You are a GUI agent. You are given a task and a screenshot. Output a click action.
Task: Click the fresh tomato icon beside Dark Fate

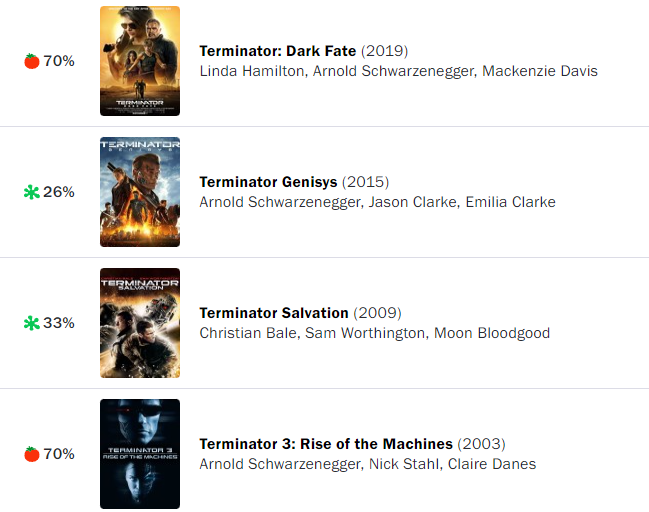(x=31, y=61)
